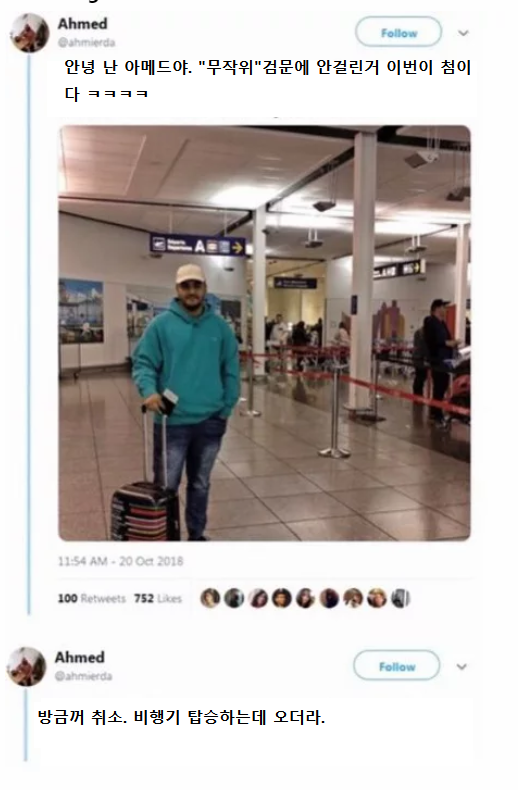
Task: Follow Ahmed from the reply tweet
Action: point(397,667)
